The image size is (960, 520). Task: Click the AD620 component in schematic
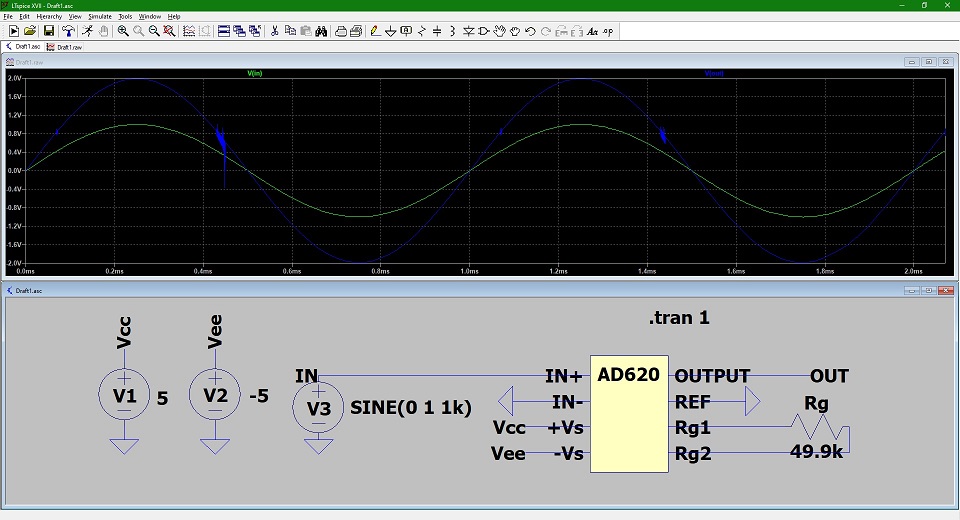[629, 415]
